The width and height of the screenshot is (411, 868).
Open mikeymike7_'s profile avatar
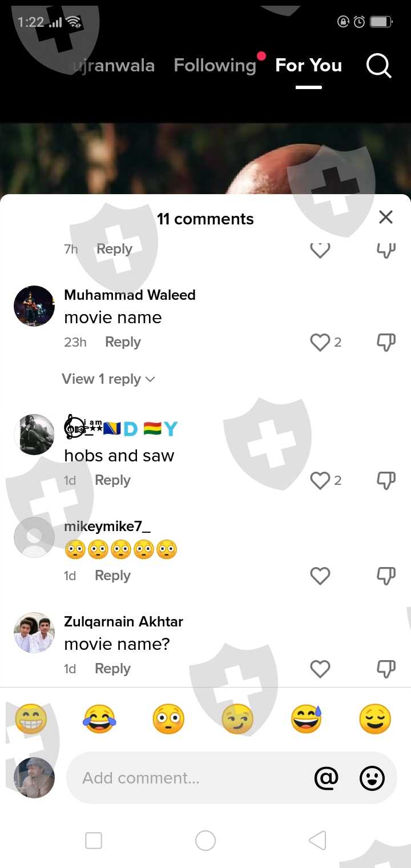pos(34,537)
